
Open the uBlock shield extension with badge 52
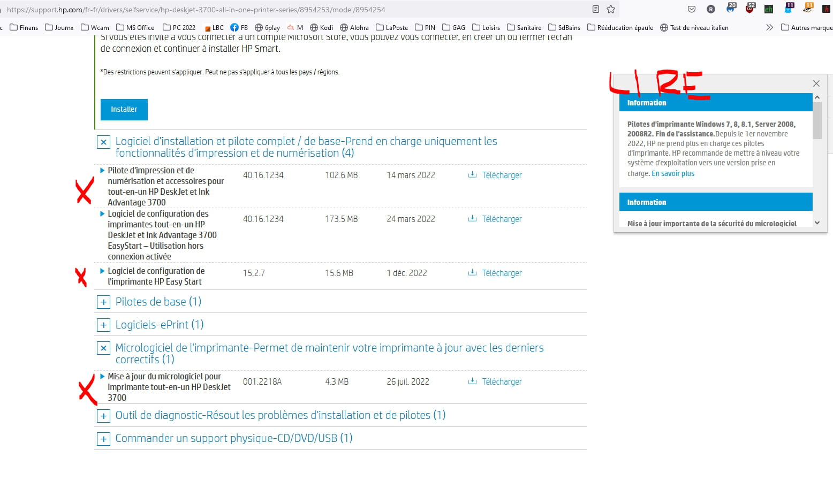[749, 8]
